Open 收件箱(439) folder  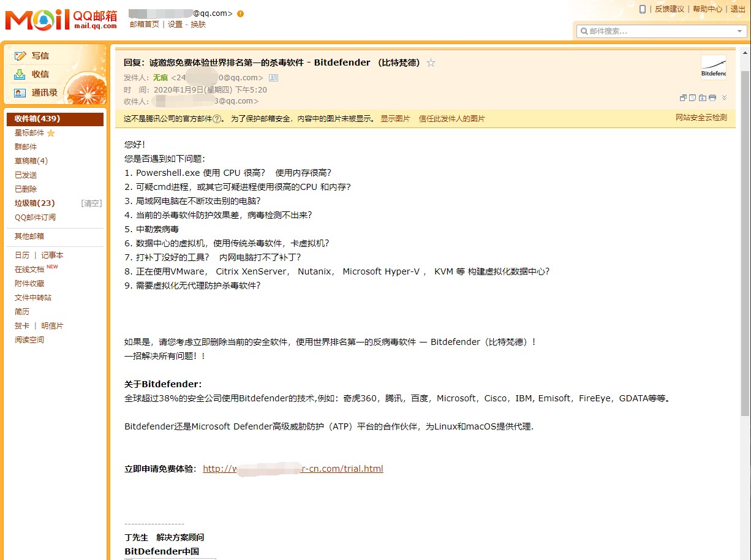[x=55, y=119]
